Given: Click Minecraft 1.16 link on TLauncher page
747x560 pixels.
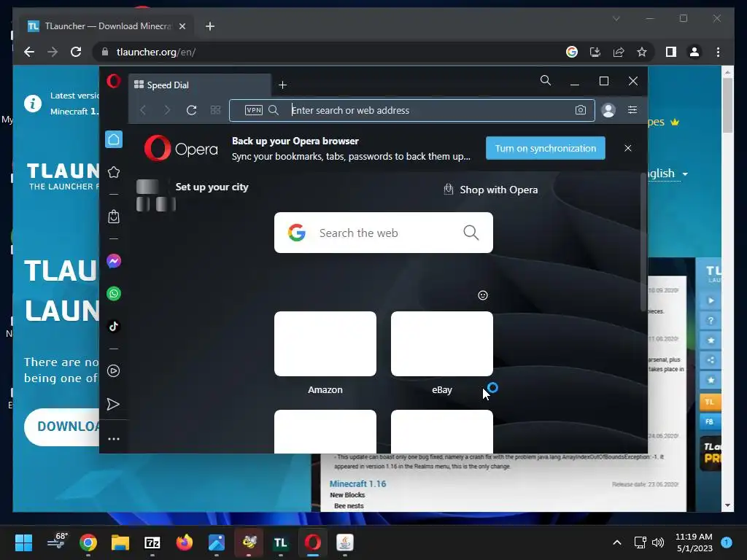Looking at the screenshot, I should [357, 483].
